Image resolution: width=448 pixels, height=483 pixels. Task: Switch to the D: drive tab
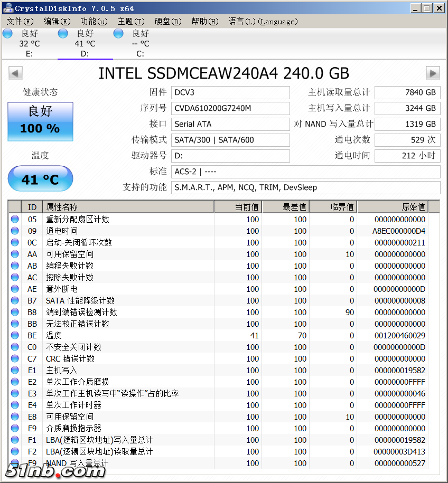(85, 43)
